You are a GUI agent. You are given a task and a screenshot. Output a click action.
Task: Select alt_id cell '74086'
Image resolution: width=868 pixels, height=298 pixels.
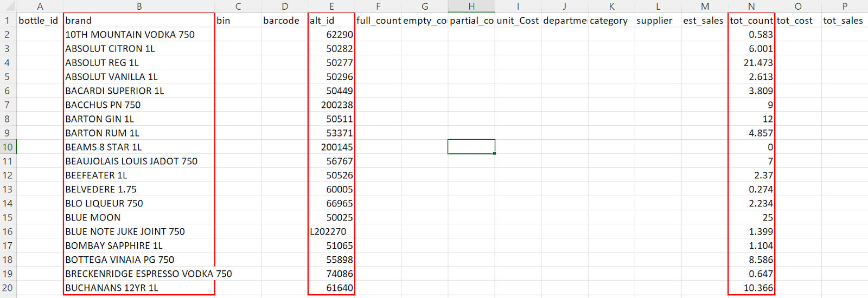coord(331,274)
